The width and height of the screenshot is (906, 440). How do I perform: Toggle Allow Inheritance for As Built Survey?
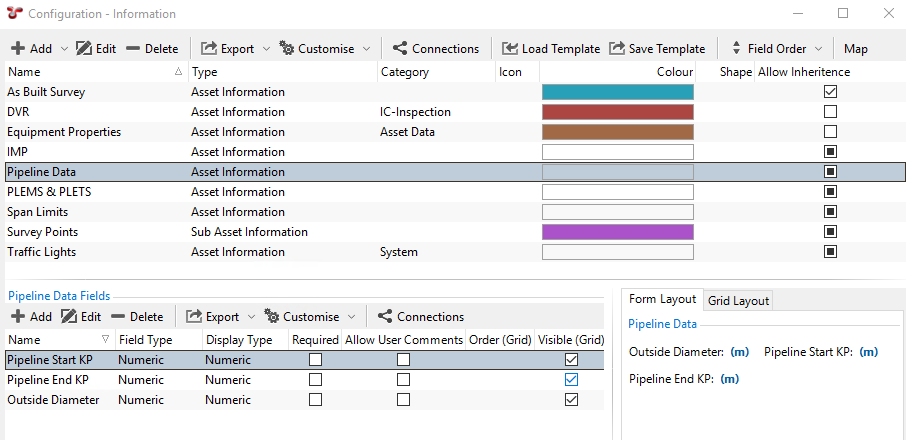[830, 92]
